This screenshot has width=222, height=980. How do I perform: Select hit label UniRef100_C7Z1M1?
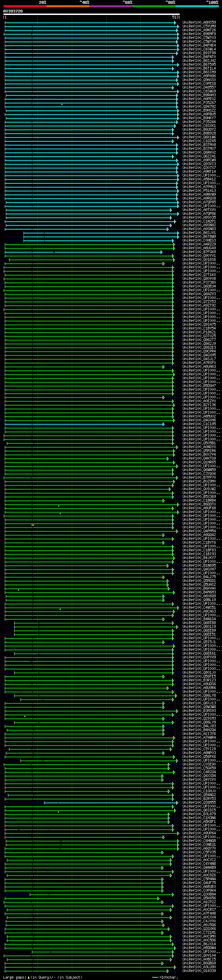tap(199, 932)
